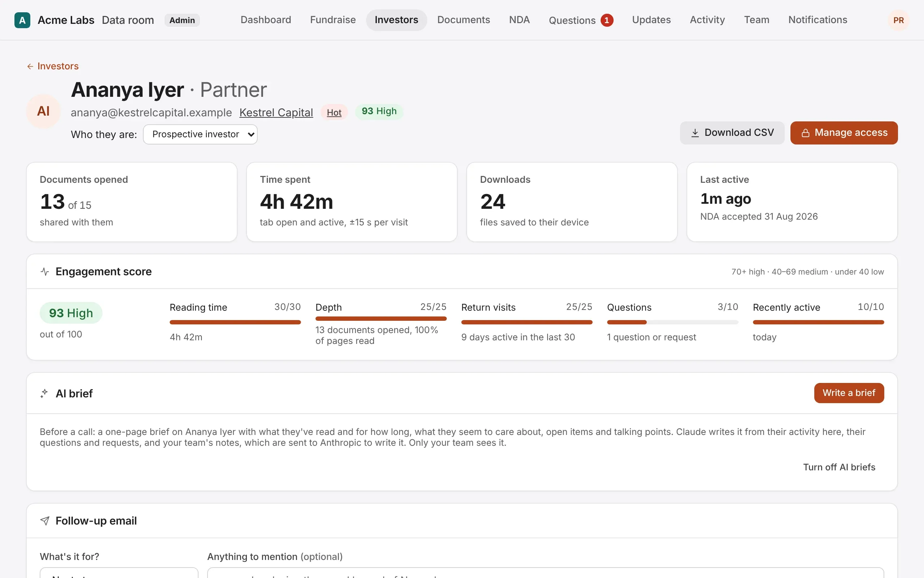
Task: Select the Investors tab
Action: [x=396, y=20]
